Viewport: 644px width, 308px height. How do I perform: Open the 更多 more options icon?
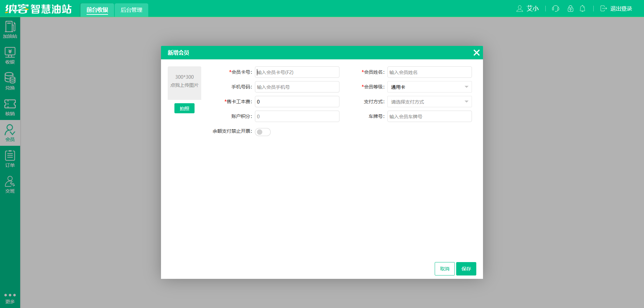tap(10, 298)
